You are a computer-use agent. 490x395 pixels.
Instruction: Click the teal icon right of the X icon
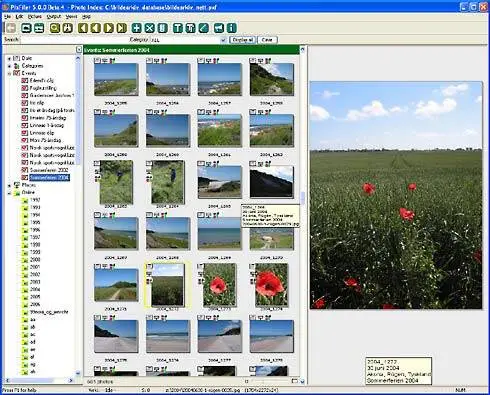pos(162,28)
